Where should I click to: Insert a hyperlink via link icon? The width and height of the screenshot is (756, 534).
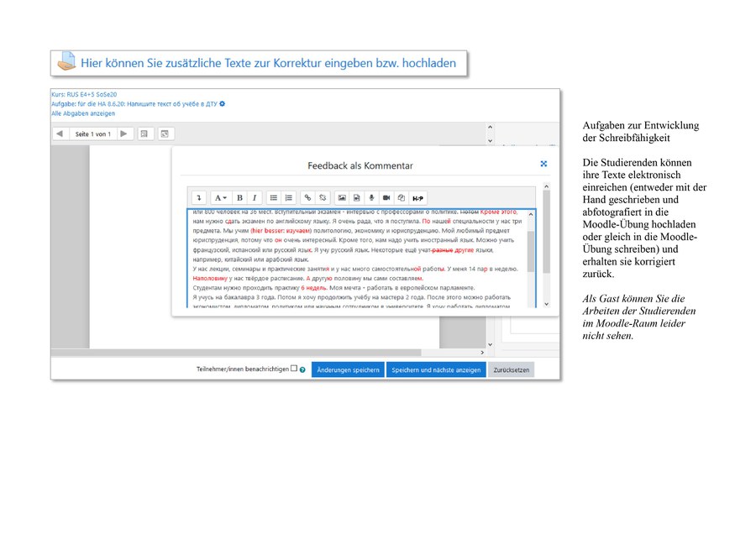coord(307,198)
